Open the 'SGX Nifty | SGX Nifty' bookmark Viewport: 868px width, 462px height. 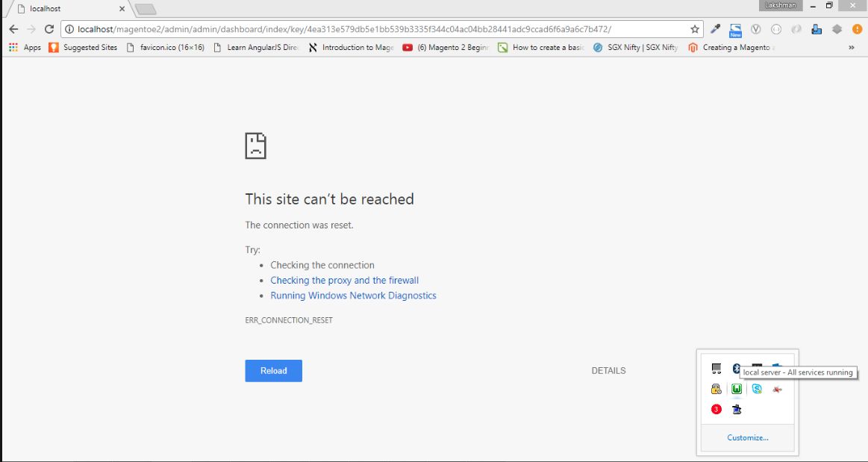pos(635,48)
